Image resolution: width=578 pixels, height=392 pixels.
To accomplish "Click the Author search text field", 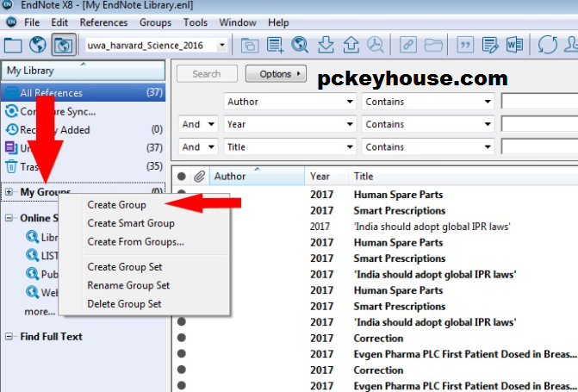I will click(x=539, y=102).
